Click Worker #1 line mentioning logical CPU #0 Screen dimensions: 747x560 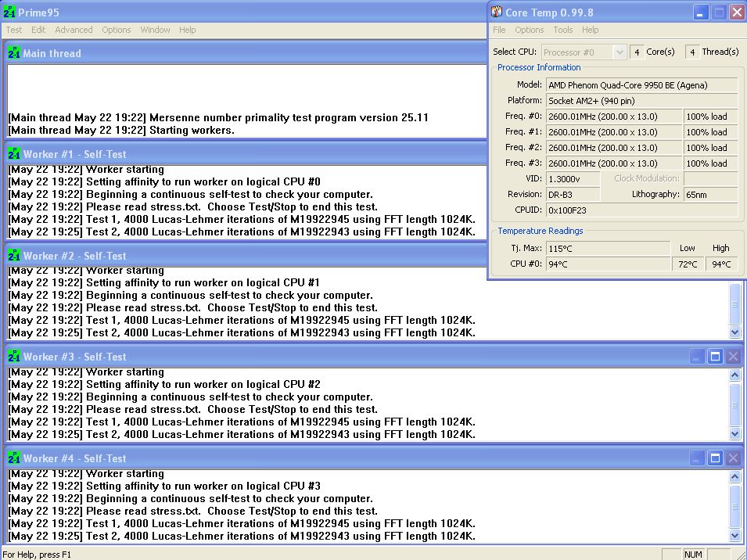pyautogui.click(x=164, y=182)
